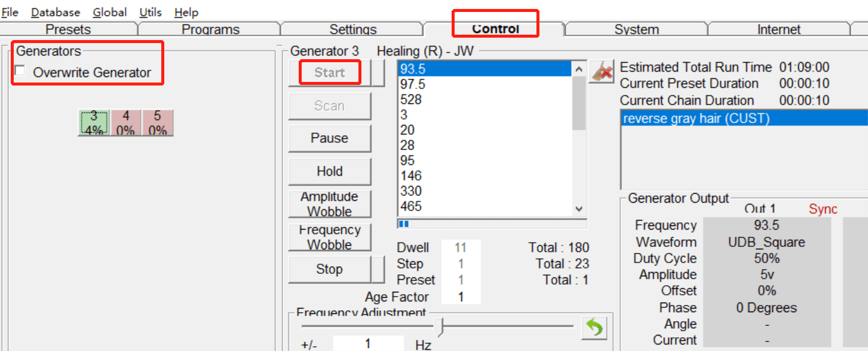Select frequency 528 in the list
Image resolution: width=868 pixels, height=351 pixels.
click(484, 99)
